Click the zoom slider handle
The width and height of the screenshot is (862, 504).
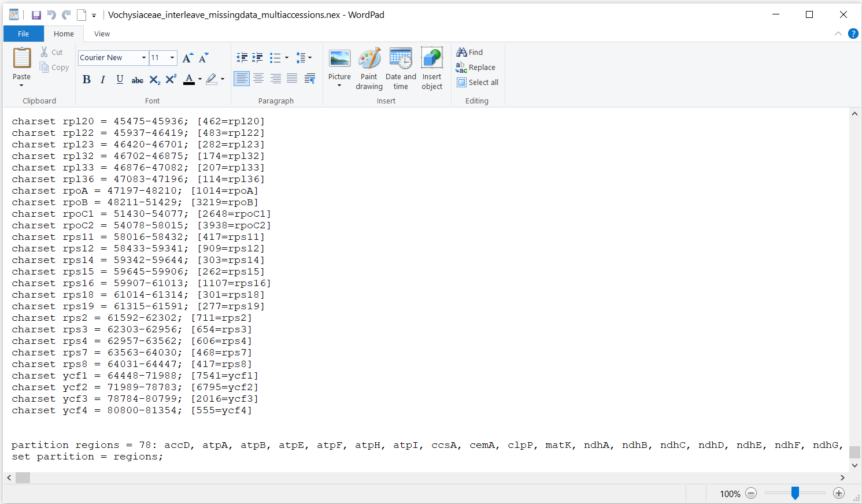pos(795,493)
